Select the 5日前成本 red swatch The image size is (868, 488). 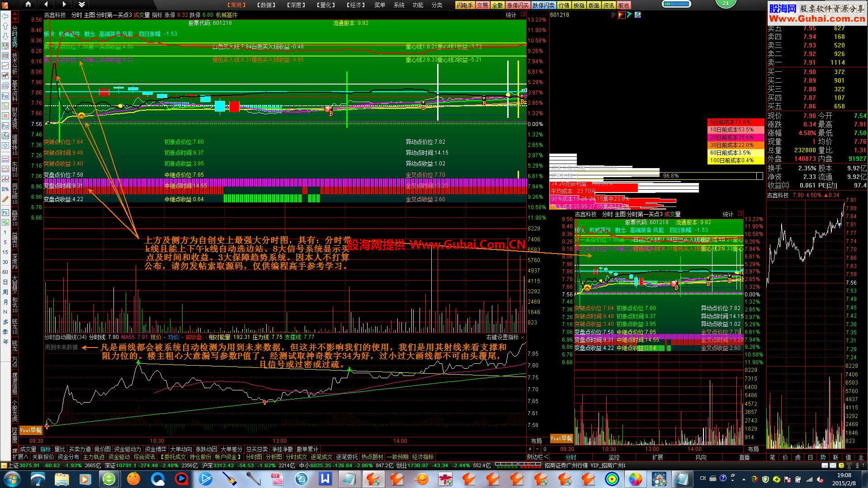pos(736,122)
